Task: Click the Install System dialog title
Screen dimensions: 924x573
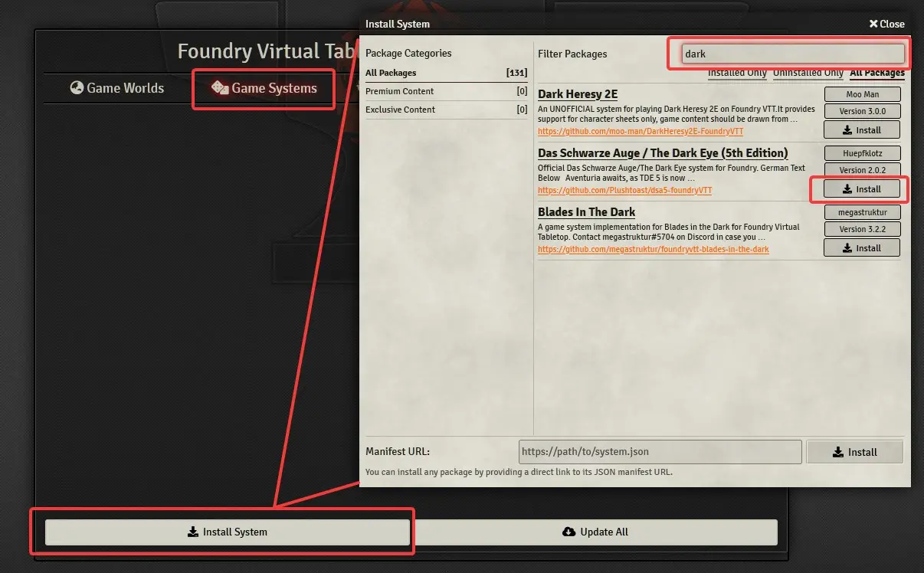Action: pos(398,24)
